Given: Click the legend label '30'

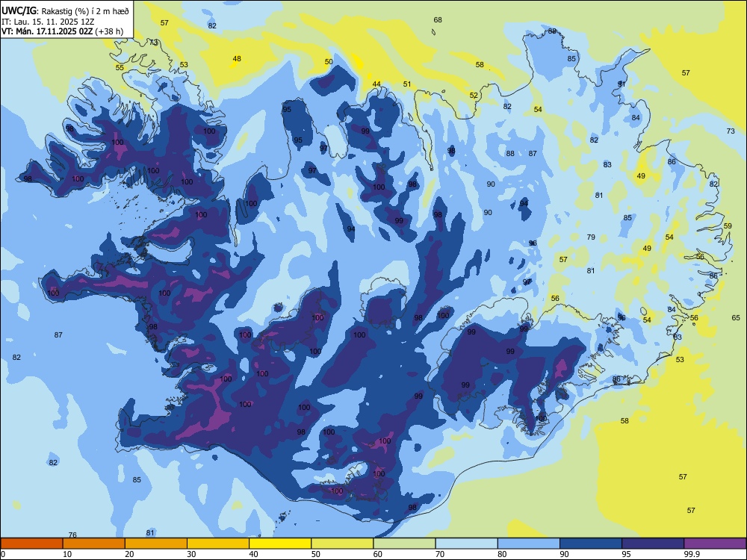Looking at the screenshot, I should click(x=191, y=554).
